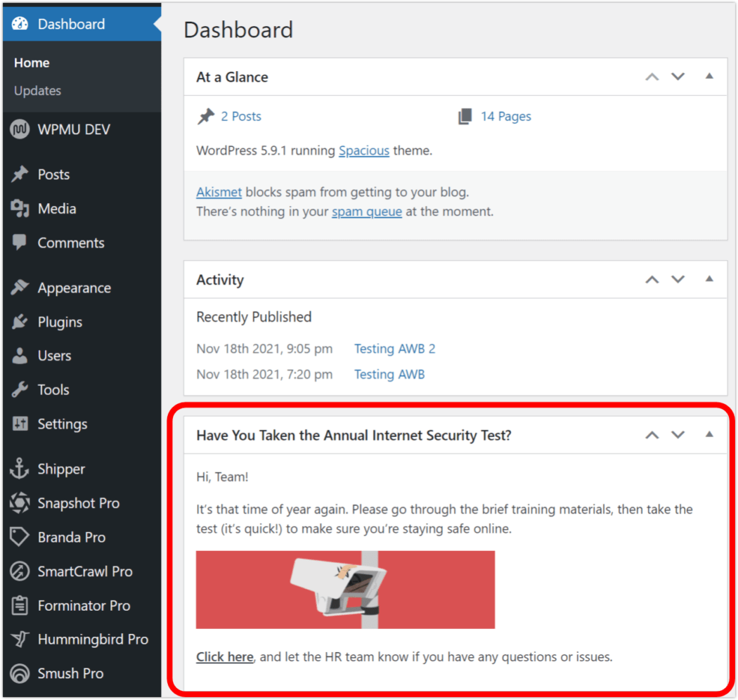Open the Forminator Pro menu label
The width and height of the screenshot is (738, 700).
tap(84, 605)
